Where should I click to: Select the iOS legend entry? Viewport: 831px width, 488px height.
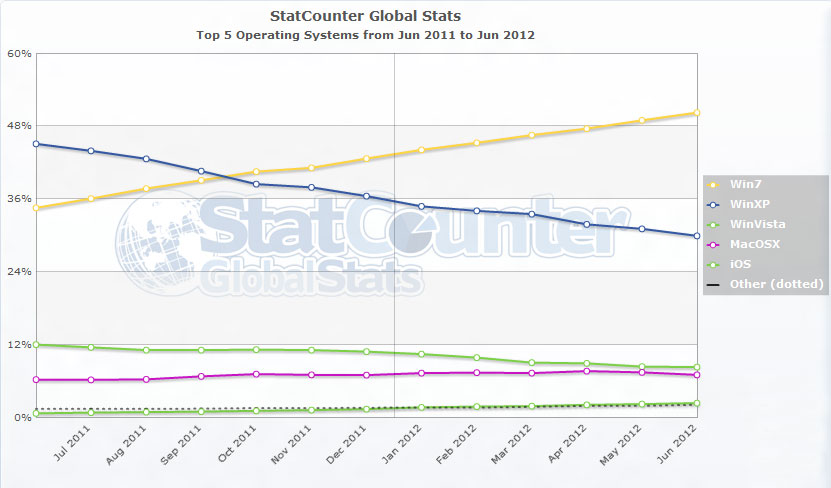(729, 264)
